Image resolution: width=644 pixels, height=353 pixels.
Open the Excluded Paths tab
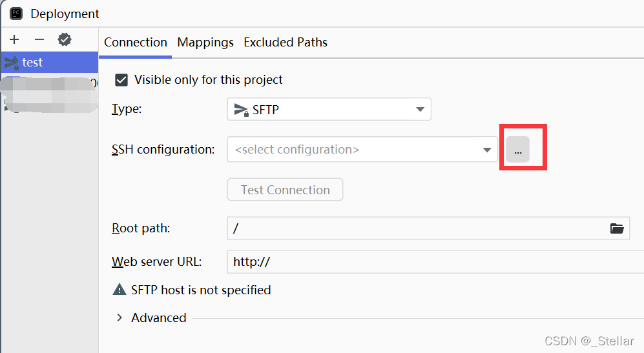pos(286,43)
